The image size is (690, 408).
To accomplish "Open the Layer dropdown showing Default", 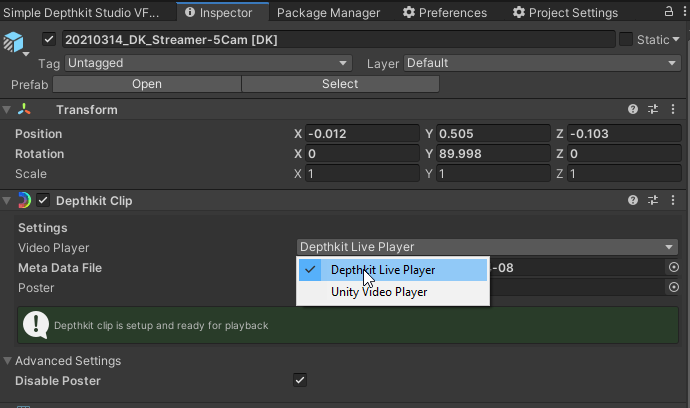I will coord(542,63).
